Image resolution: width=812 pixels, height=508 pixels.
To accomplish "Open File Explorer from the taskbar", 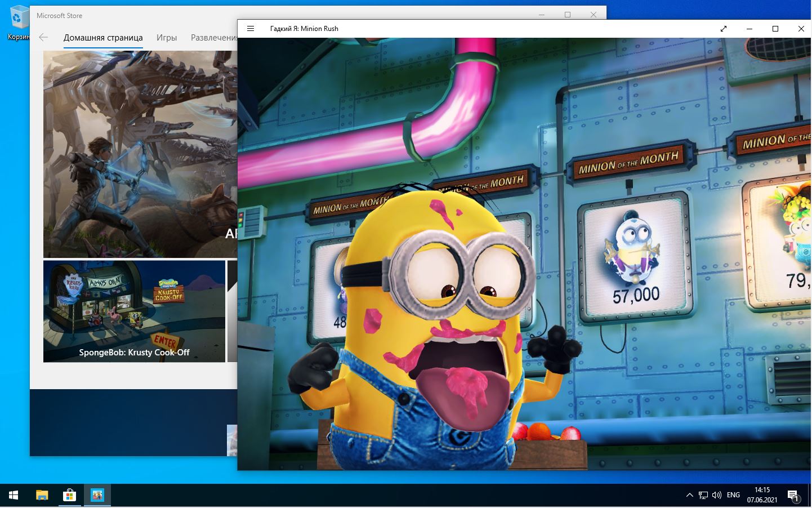I will pos(42,496).
